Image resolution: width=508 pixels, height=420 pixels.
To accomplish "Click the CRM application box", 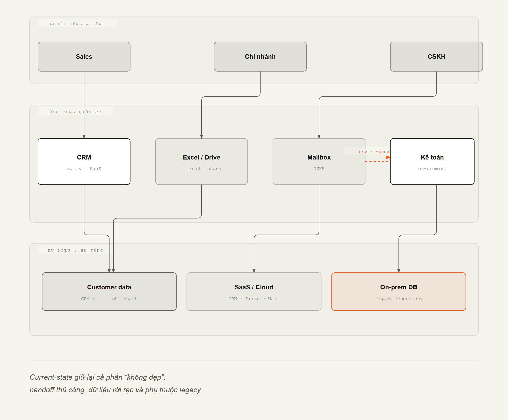I will click(x=84, y=161).
